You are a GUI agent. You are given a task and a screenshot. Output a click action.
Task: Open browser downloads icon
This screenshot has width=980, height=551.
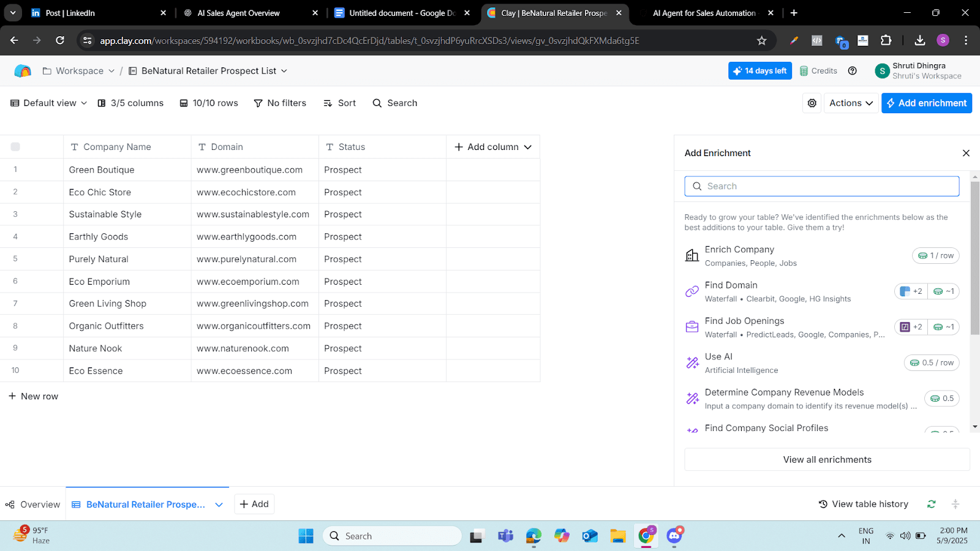(919, 40)
